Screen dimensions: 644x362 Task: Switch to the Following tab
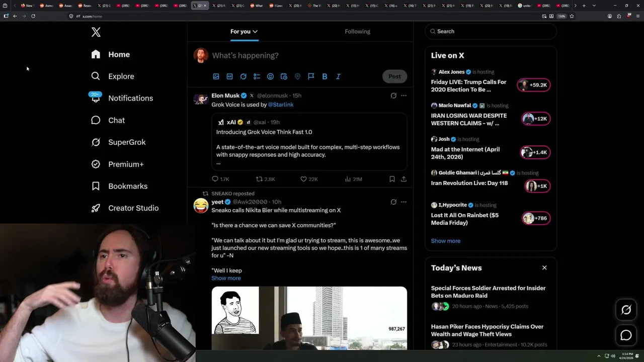click(357, 31)
